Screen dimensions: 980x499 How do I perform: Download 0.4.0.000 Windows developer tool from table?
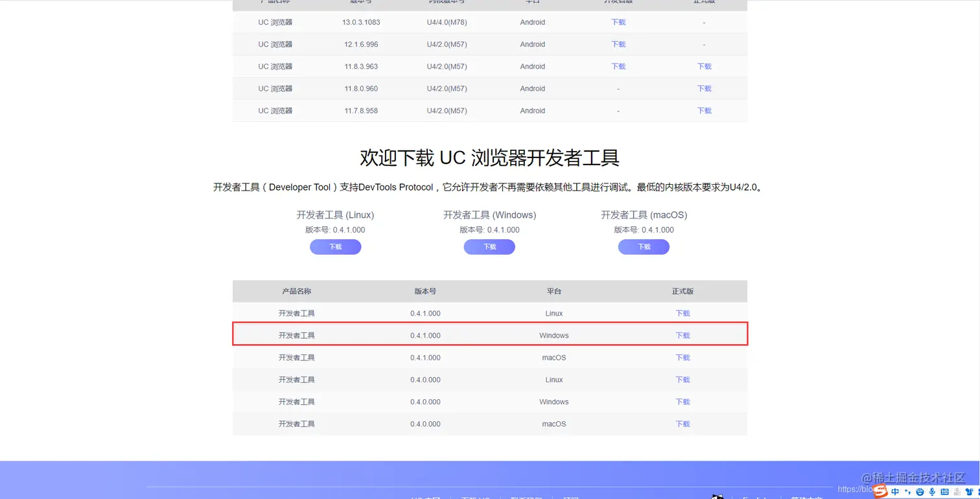coord(682,401)
